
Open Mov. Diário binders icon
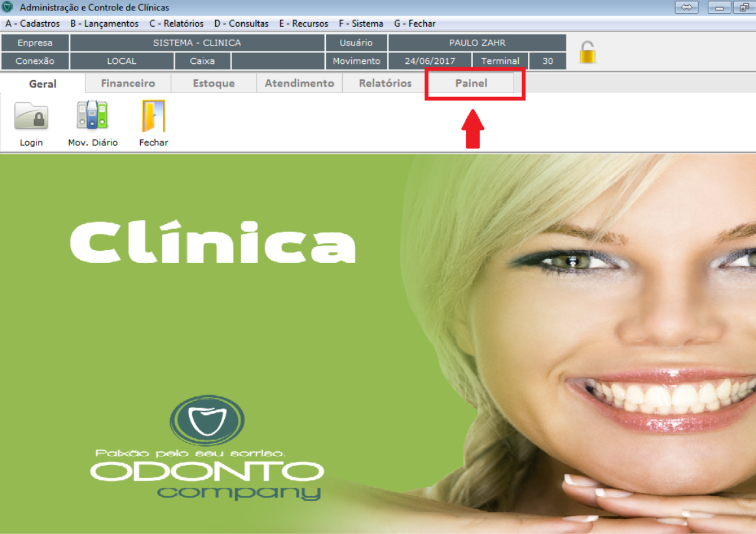click(92, 115)
